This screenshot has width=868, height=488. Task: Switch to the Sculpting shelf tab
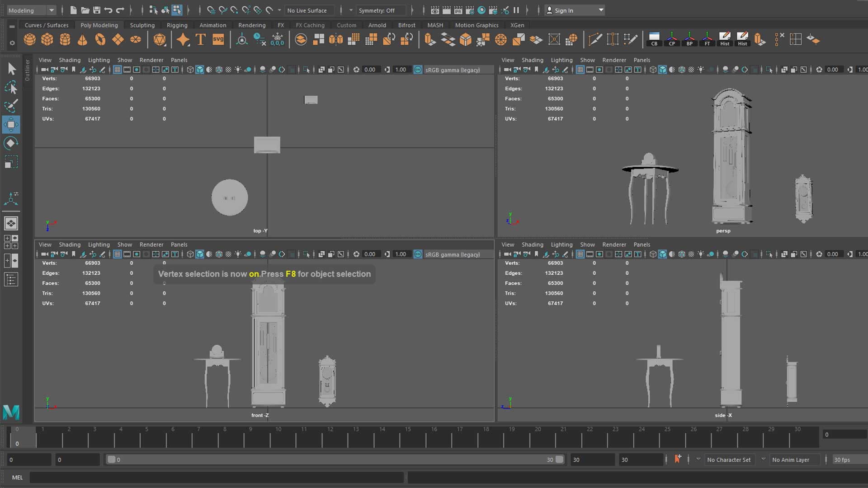pos(142,25)
